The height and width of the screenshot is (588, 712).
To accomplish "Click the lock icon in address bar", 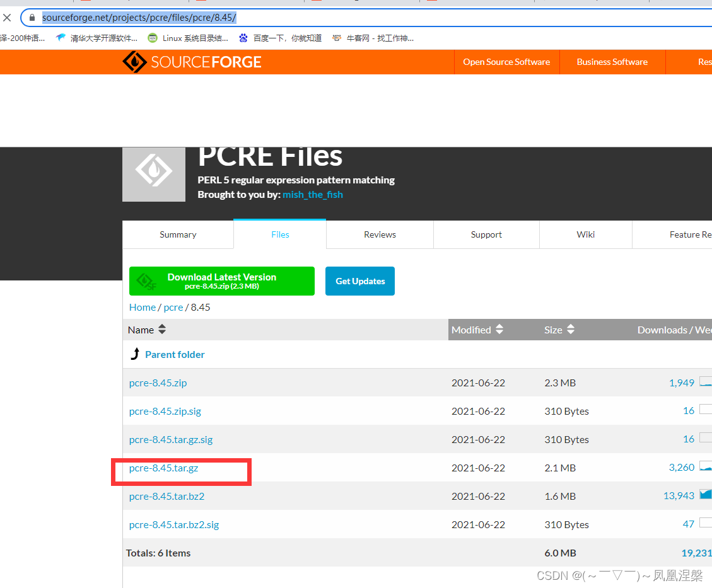I will pos(32,18).
